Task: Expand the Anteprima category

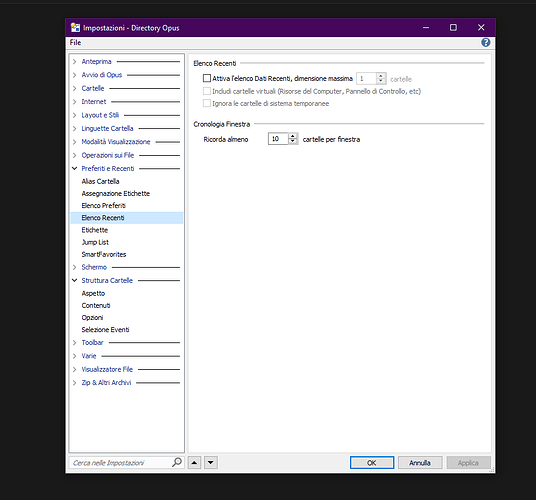Action: 75,62
